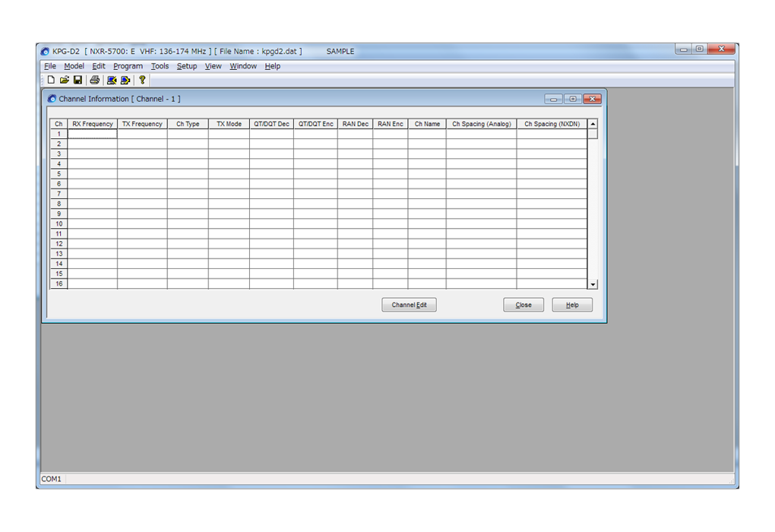Screen dimensions: 775x532
Task: Click the Read data from radio icon
Action: pyautogui.click(x=112, y=80)
